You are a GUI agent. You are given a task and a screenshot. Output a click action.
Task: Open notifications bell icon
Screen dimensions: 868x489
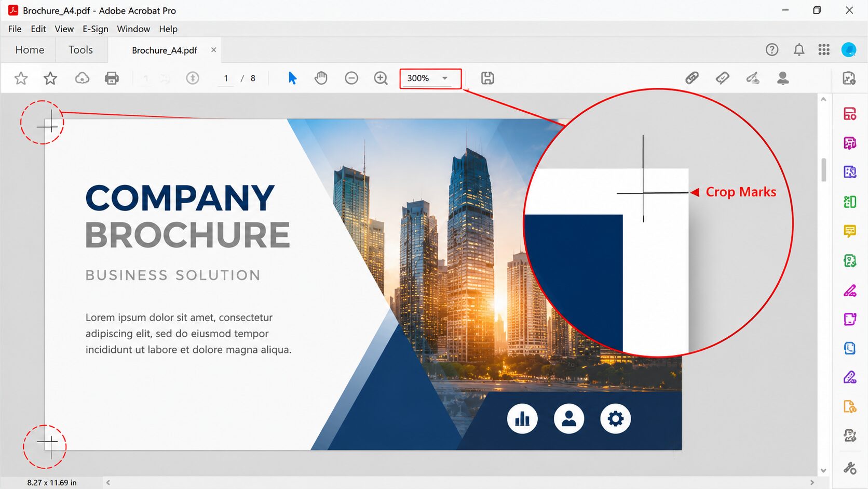pos(799,50)
